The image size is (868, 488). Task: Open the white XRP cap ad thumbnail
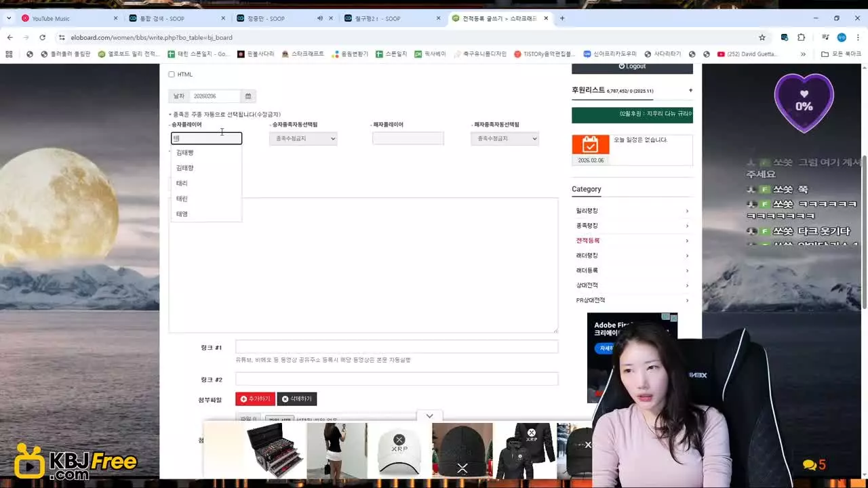[x=399, y=450]
